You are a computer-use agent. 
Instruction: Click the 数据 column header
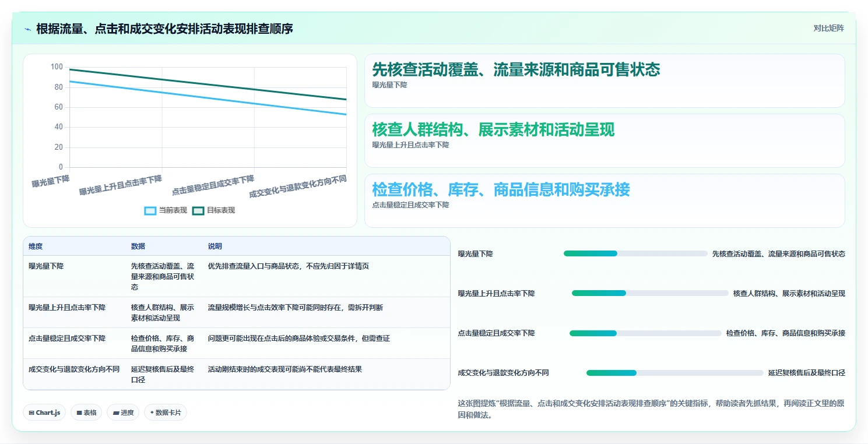138,246
